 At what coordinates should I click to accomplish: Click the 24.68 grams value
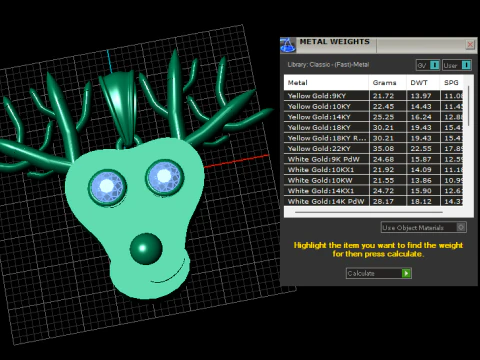point(383,159)
